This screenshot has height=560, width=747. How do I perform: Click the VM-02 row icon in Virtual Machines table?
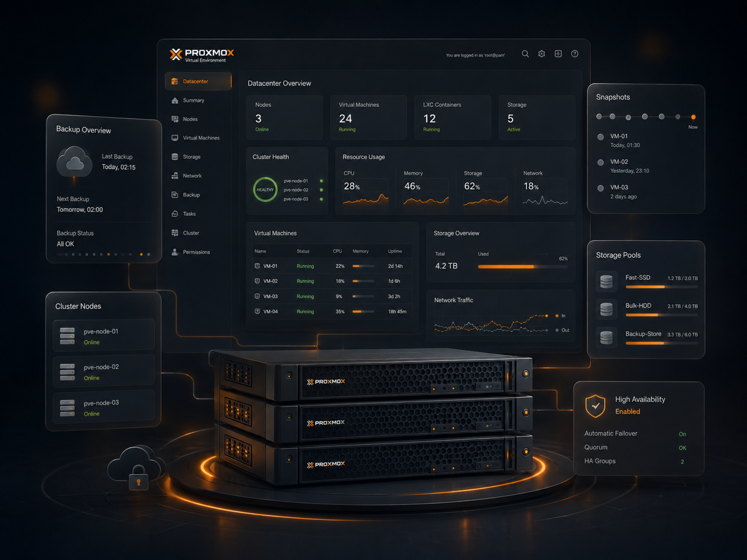pyautogui.click(x=257, y=281)
